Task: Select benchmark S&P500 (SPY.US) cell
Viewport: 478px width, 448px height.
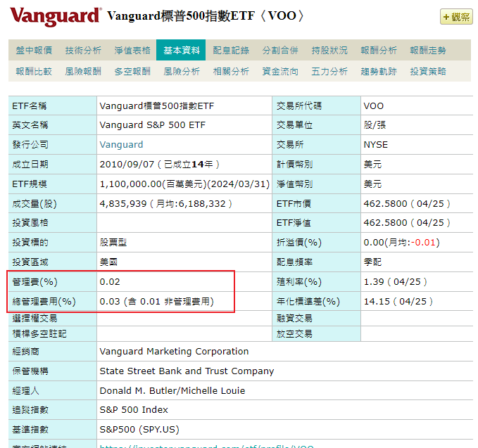Action: (284, 430)
